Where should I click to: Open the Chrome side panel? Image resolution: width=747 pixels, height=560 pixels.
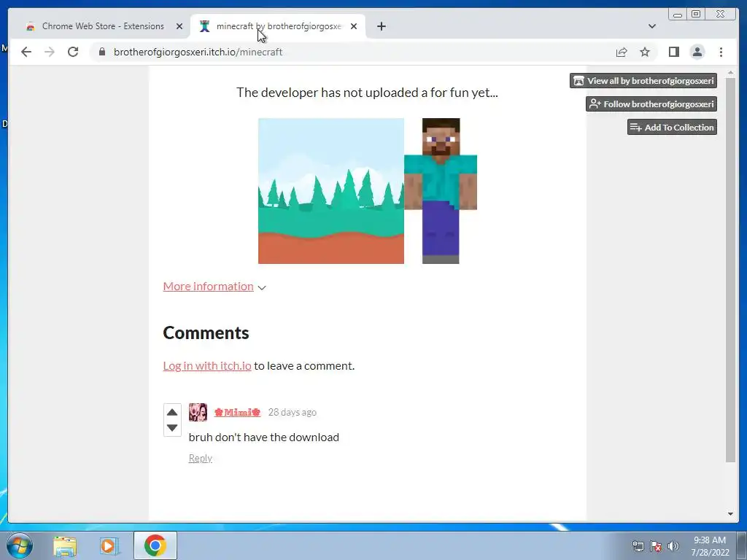point(673,52)
